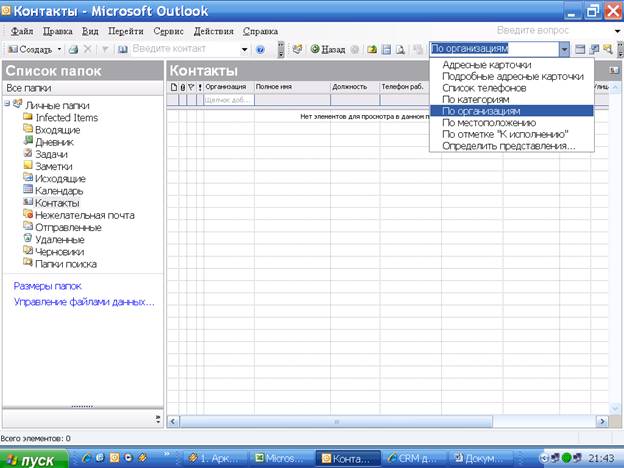Click the current view combo box arrow
This screenshot has height=468, width=624.
tap(564, 49)
